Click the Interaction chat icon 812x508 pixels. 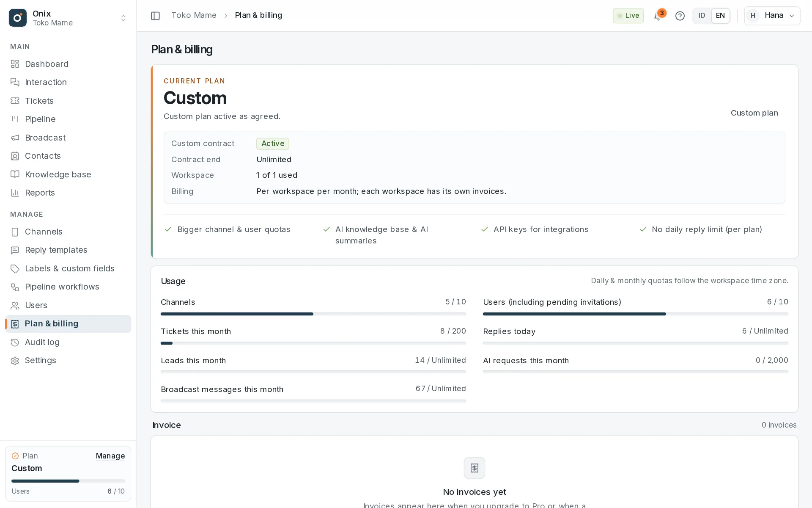[x=15, y=82]
